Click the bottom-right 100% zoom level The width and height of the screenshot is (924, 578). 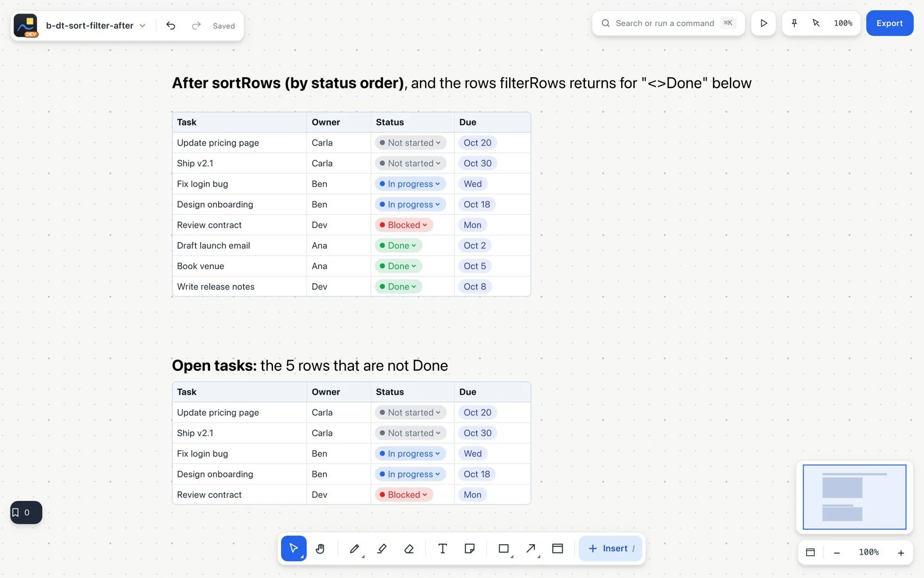869,552
